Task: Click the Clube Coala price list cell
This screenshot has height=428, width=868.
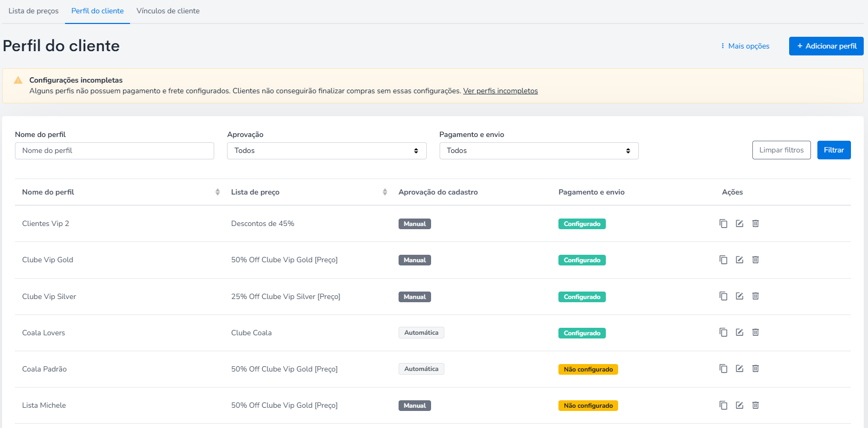Action: (x=252, y=333)
